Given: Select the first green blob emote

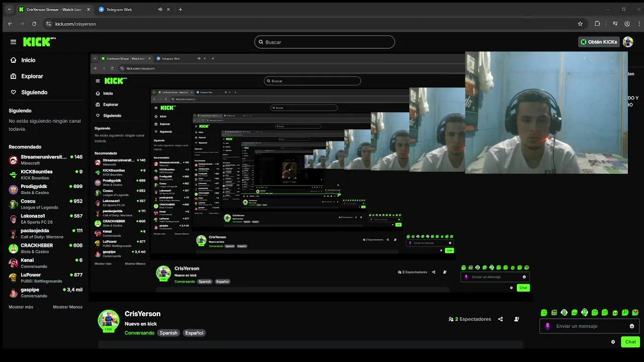Looking at the screenshot, I should click(544, 313).
